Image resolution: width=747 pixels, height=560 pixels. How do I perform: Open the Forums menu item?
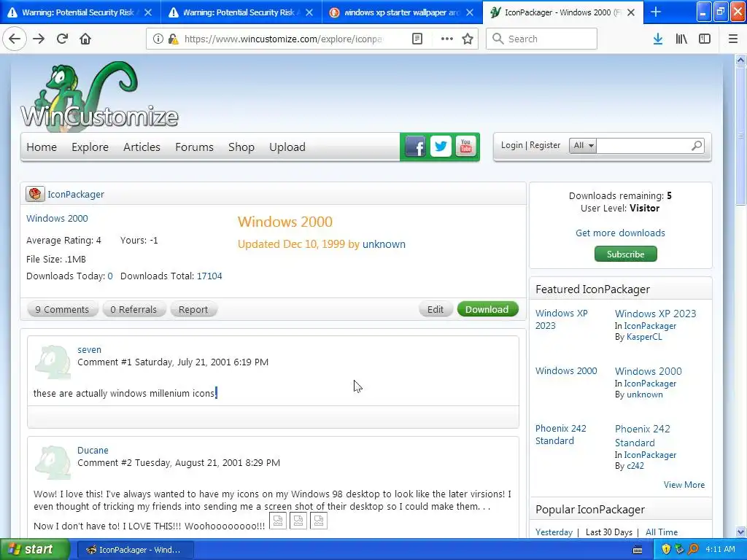pyautogui.click(x=194, y=147)
